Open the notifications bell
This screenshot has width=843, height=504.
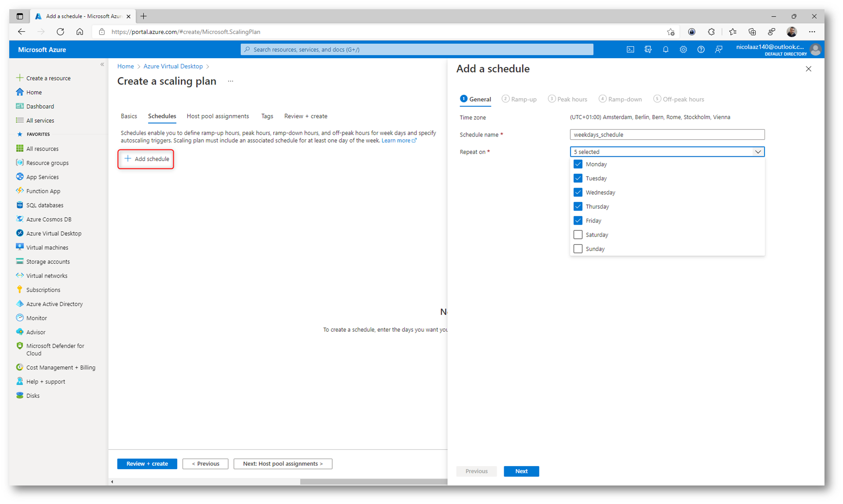(665, 50)
